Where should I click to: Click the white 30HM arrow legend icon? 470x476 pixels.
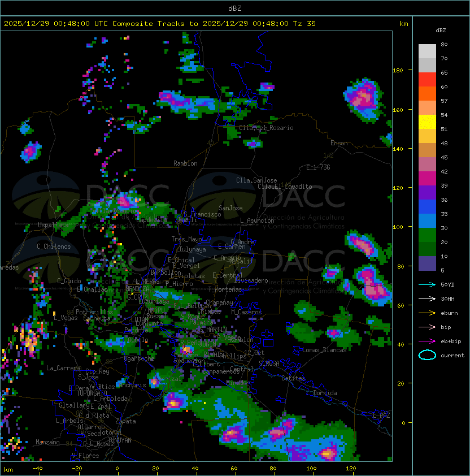click(427, 298)
